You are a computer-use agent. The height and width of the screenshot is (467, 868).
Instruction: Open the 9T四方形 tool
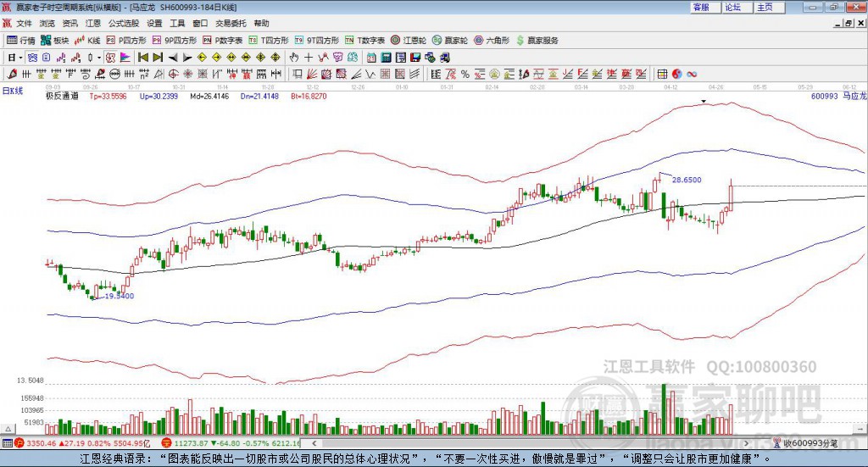pyautogui.click(x=317, y=41)
